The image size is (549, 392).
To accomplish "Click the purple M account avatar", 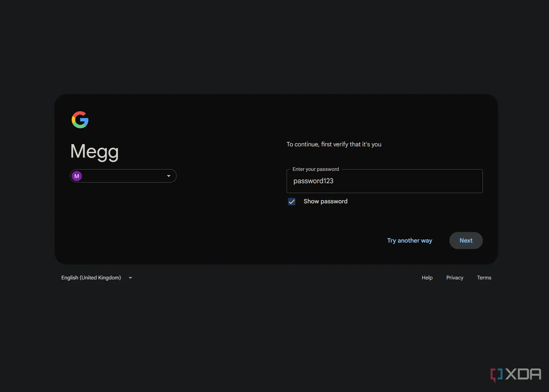I will pos(77,176).
